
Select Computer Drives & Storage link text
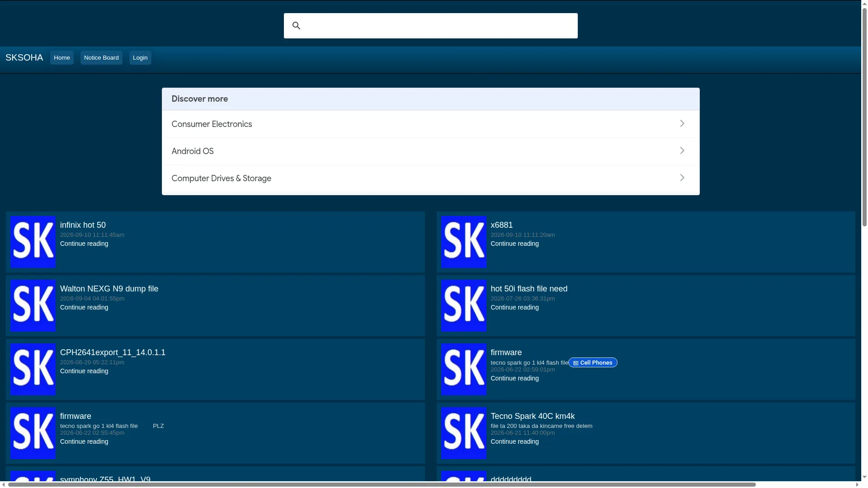click(x=221, y=178)
